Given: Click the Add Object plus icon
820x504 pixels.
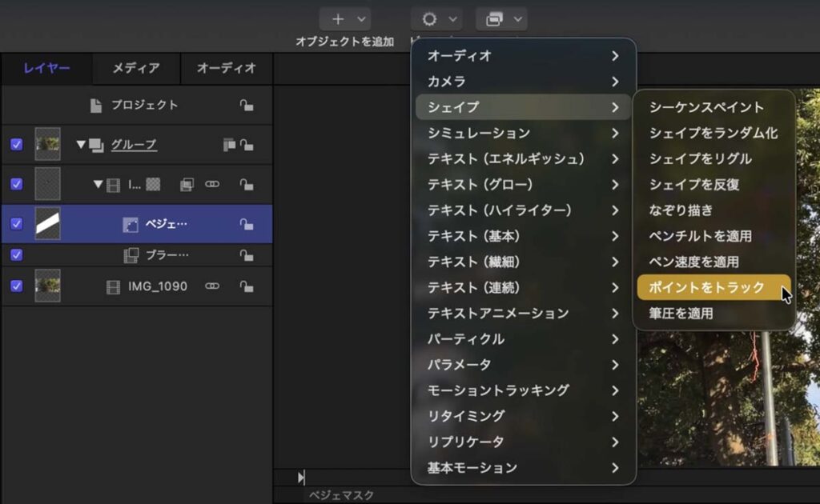Looking at the screenshot, I should [337, 19].
